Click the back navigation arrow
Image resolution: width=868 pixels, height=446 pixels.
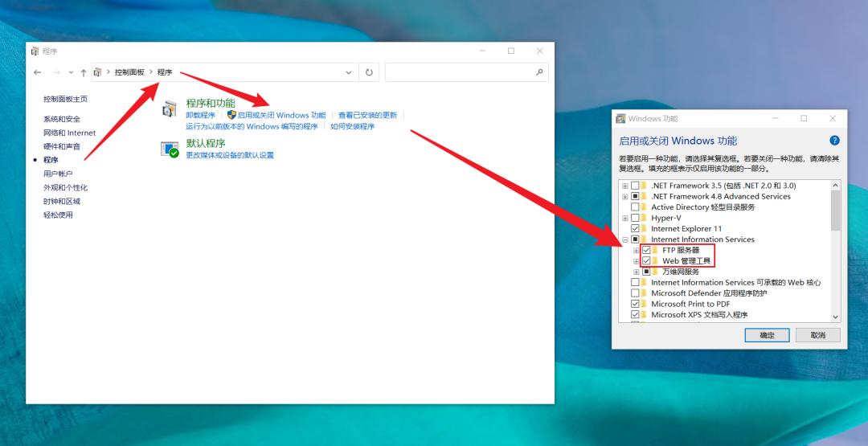(x=38, y=72)
